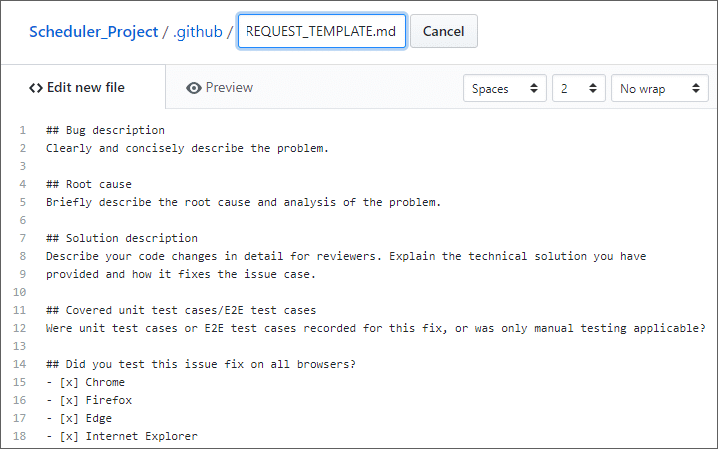718x449 pixels.
Task: Open the Scheduler_Project repository link
Action: [93, 32]
